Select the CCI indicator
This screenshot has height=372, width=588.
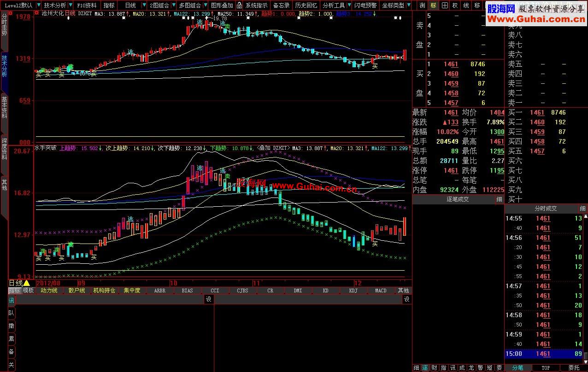(x=215, y=291)
